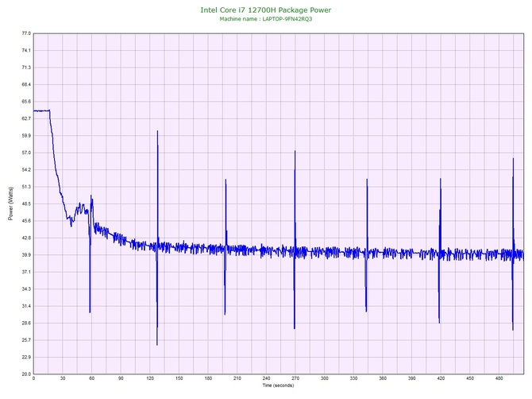This screenshot has height=399, width=532.
Task: Click the 60 second time axis label
Action: [x=91, y=378]
